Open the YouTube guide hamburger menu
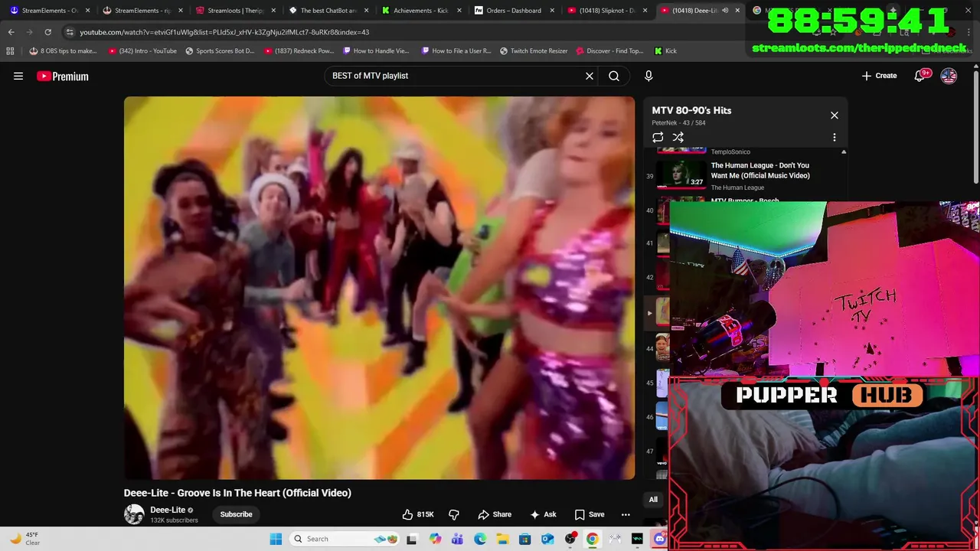The height and width of the screenshot is (551, 980). [18, 76]
